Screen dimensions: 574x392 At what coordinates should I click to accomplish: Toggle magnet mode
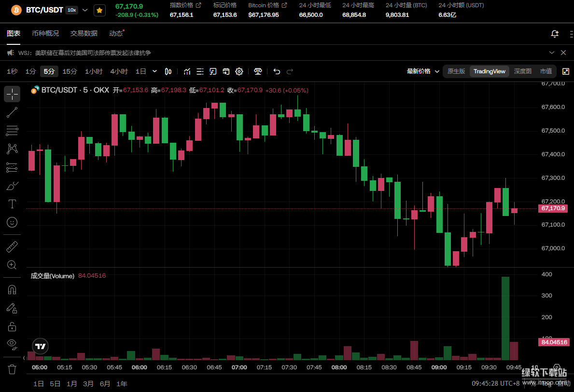(x=12, y=290)
